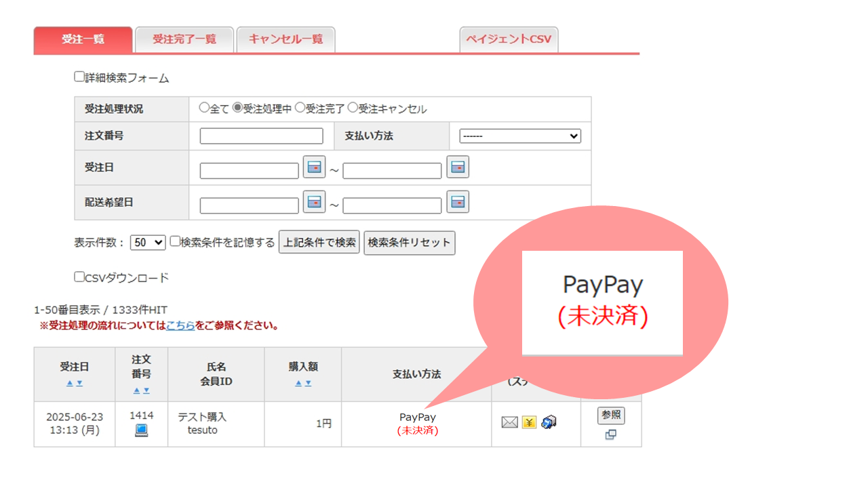The image size is (868, 488).
Task: Check 検索条件を記憶する option
Action: [x=175, y=241]
